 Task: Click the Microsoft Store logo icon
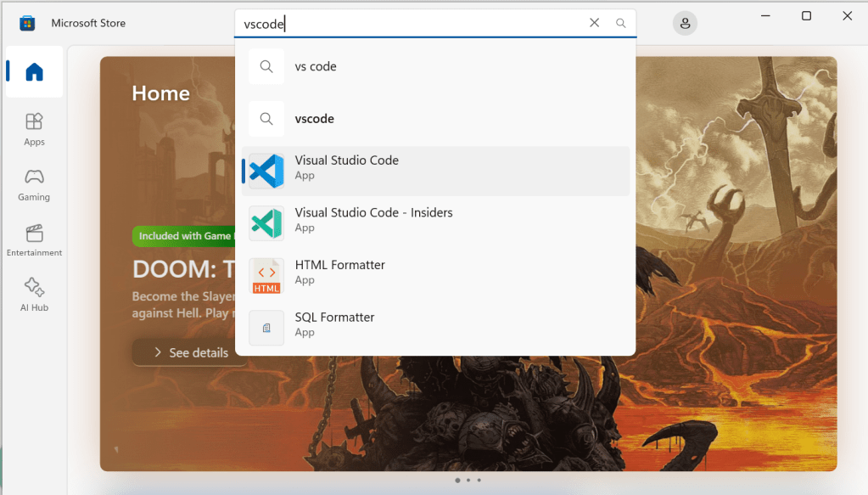click(x=27, y=23)
